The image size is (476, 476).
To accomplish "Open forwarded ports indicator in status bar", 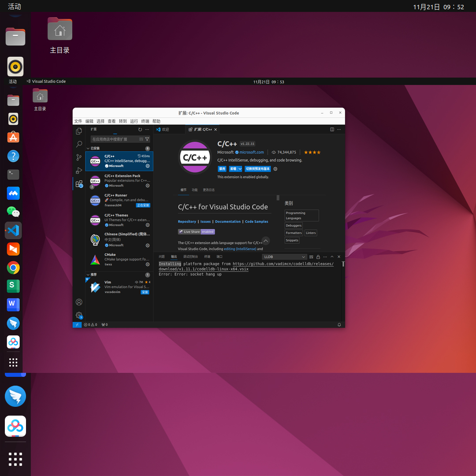I will click(x=105, y=324).
